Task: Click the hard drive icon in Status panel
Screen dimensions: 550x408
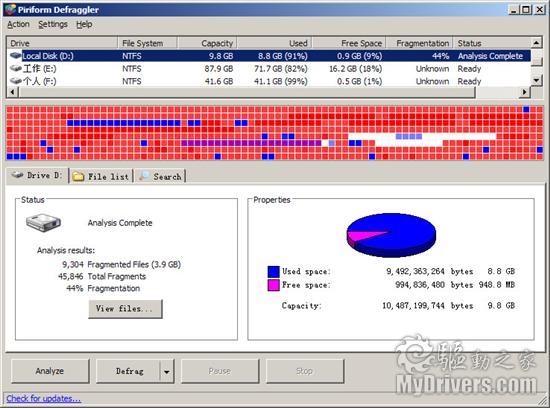Action: tap(43, 222)
